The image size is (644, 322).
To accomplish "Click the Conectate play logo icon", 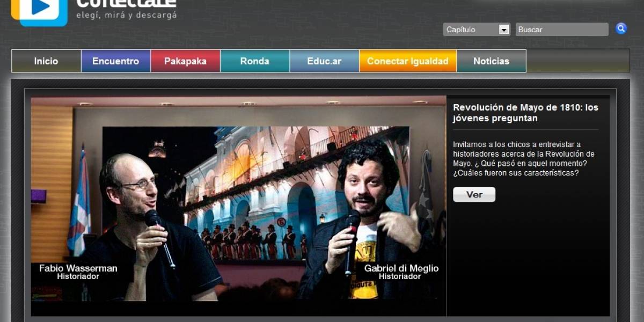I will tap(39, 12).
